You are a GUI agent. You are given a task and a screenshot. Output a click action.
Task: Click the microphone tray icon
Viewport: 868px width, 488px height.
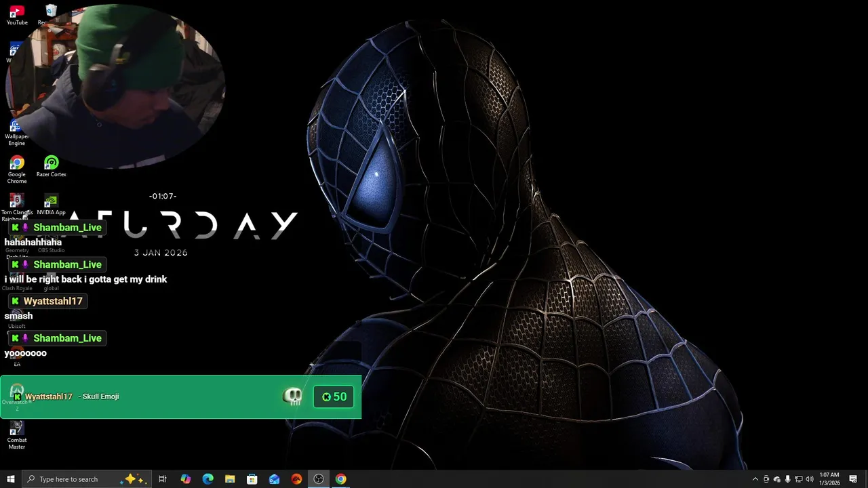click(x=788, y=479)
